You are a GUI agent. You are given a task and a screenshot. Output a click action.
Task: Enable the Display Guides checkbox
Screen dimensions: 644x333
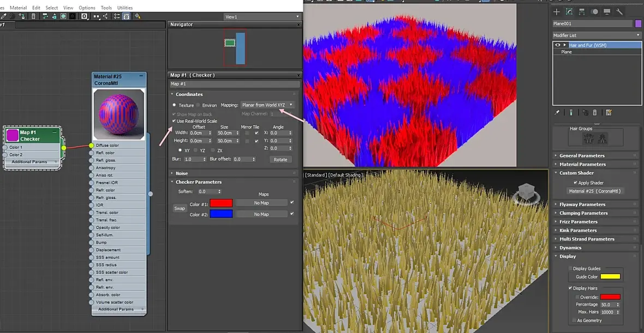tap(570, 268)
